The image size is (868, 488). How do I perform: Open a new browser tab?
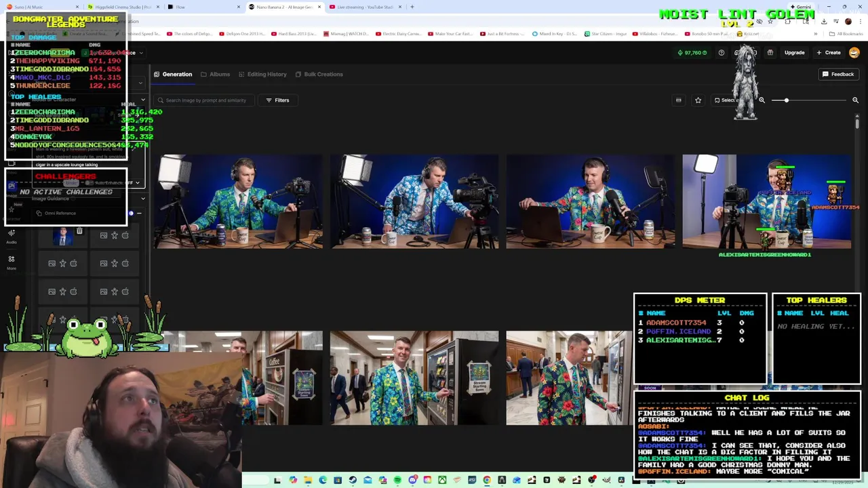pos(412,7)
